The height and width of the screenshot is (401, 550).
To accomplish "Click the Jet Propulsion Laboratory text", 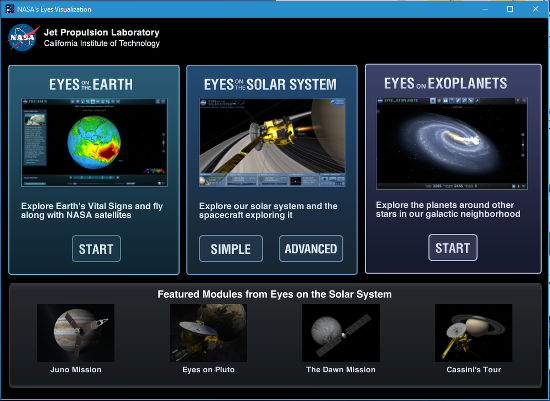I will [102, 32].
